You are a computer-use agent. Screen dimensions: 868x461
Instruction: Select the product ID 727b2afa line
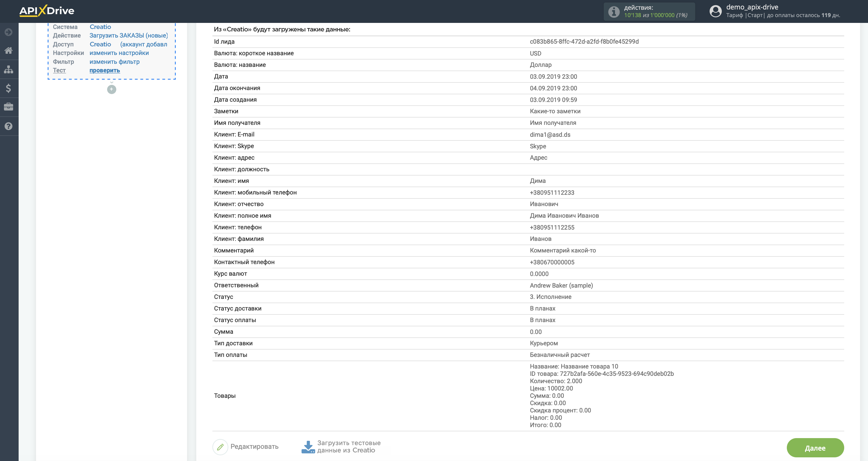click(602, 374)
